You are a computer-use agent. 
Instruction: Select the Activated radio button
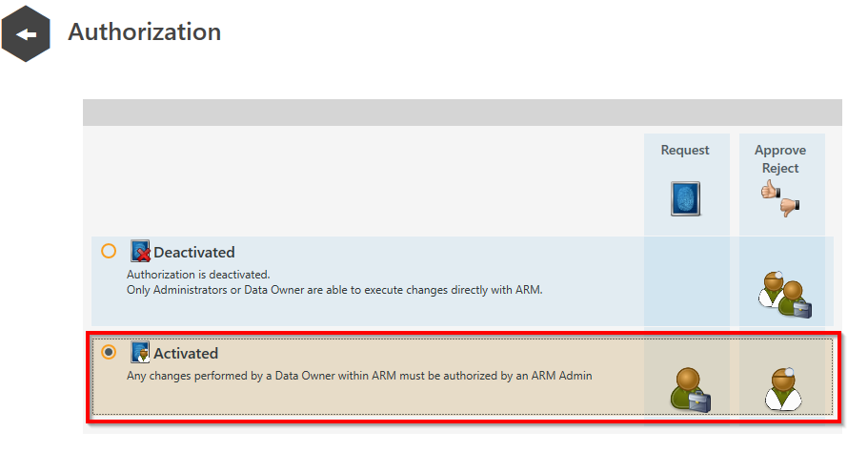tap(109, 352)
